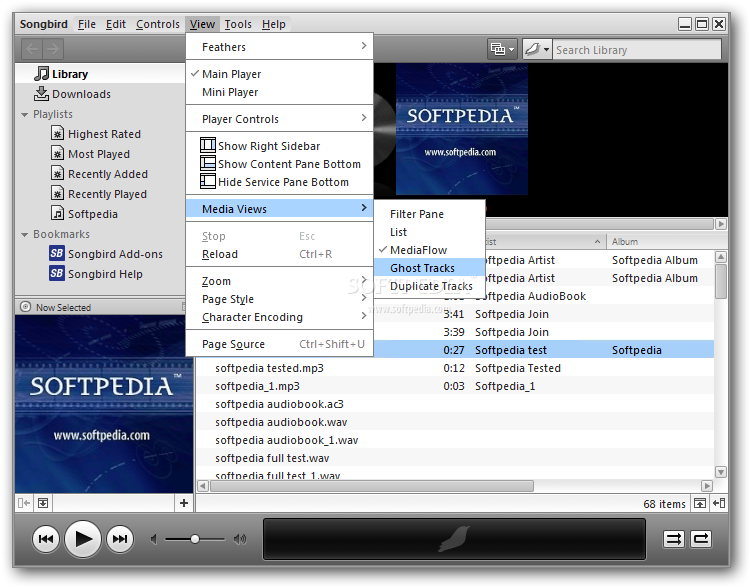
Task: Click the Songbird Help SB bookmark icon
Action: (57, 274)
